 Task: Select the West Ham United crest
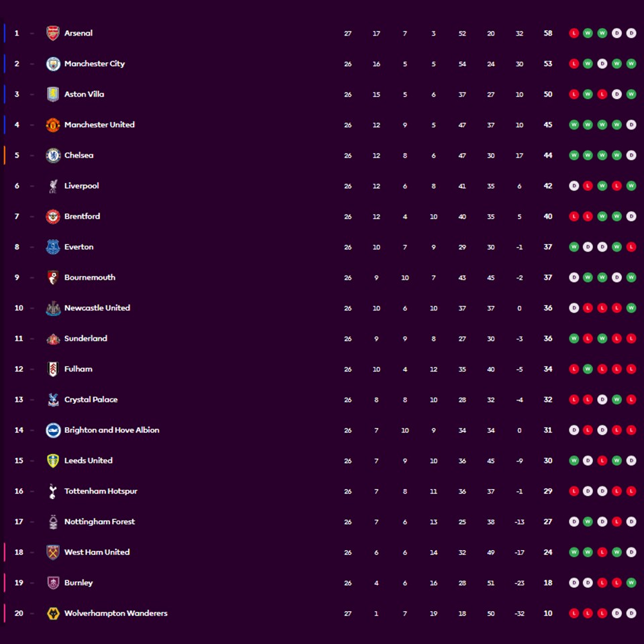click(53, 552)
